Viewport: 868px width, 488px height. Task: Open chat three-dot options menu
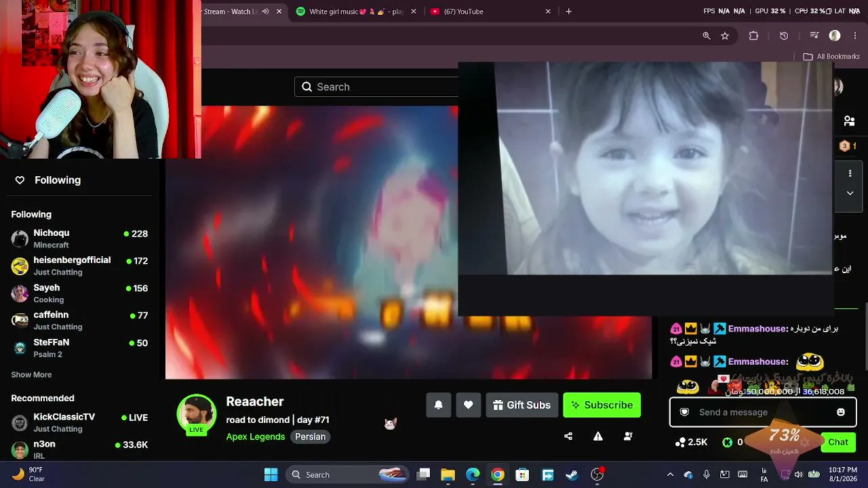(x=850, y=174)
